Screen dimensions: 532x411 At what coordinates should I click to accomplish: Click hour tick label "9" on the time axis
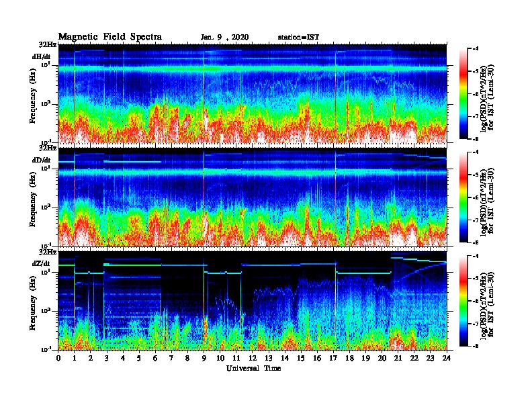pyautogui.click(x=204, y=358)
